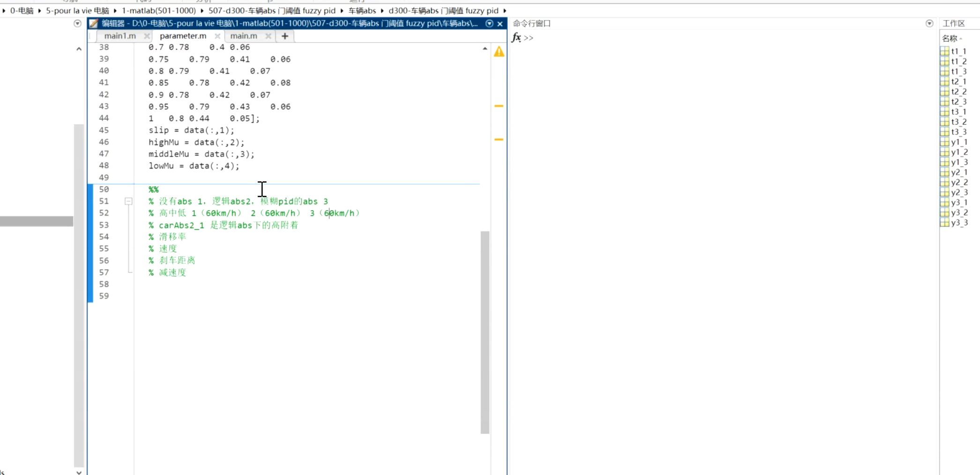Jump to the upper orange warning marker
The width and height of the screenshot is (980, 475).
point(499,106)
